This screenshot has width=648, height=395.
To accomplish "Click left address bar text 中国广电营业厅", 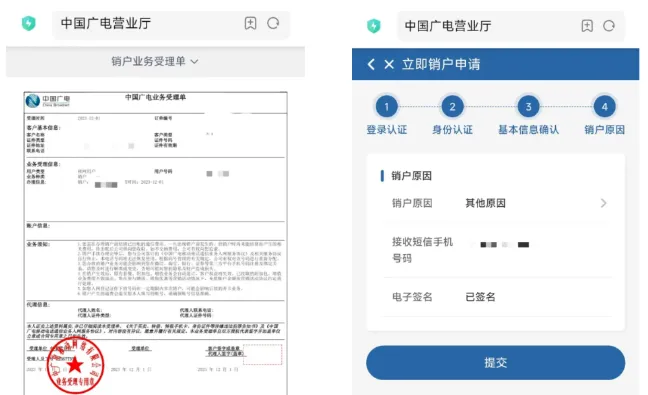I will (106, 23).
